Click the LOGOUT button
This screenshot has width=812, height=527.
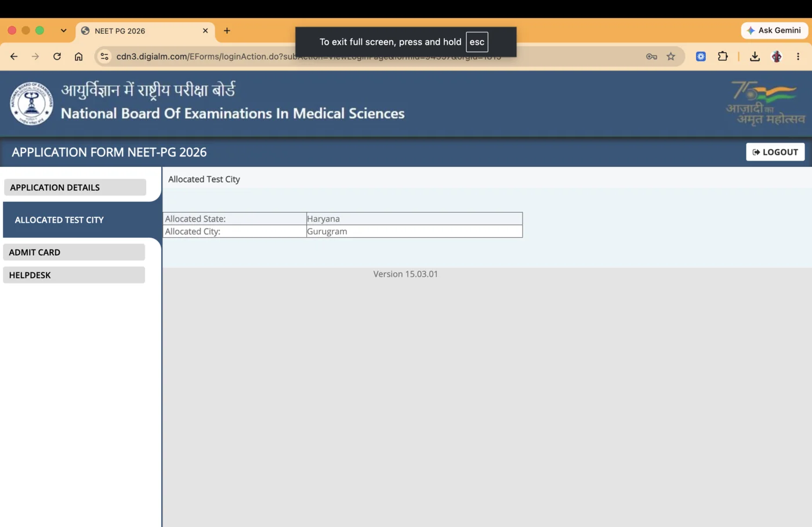pyautogui.click(x=775, y=152)
